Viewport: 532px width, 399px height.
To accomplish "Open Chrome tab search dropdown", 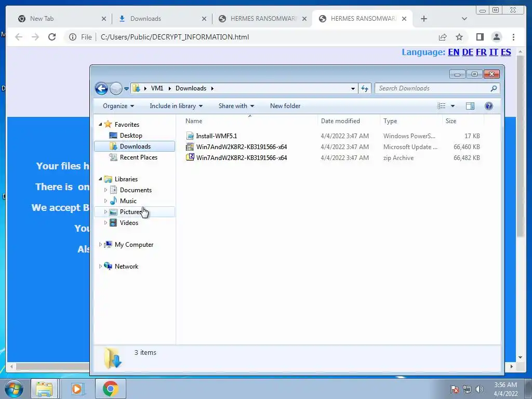I will (464, 19).
